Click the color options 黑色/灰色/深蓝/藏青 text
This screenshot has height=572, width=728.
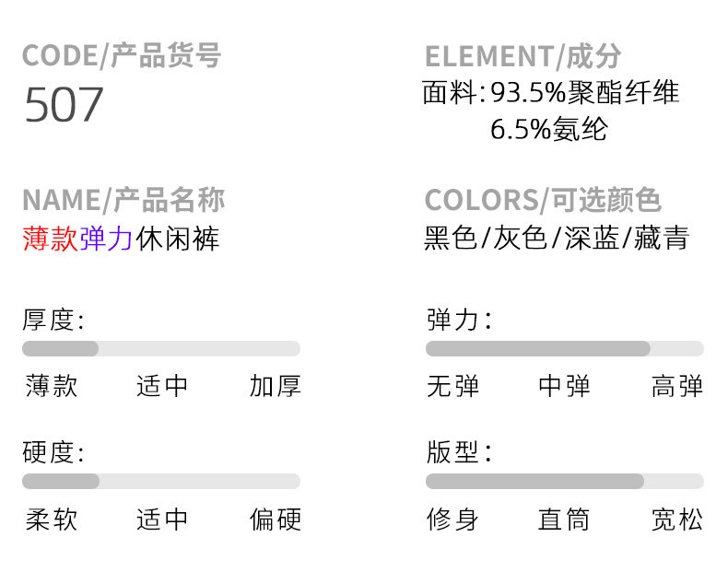[557, 239]
